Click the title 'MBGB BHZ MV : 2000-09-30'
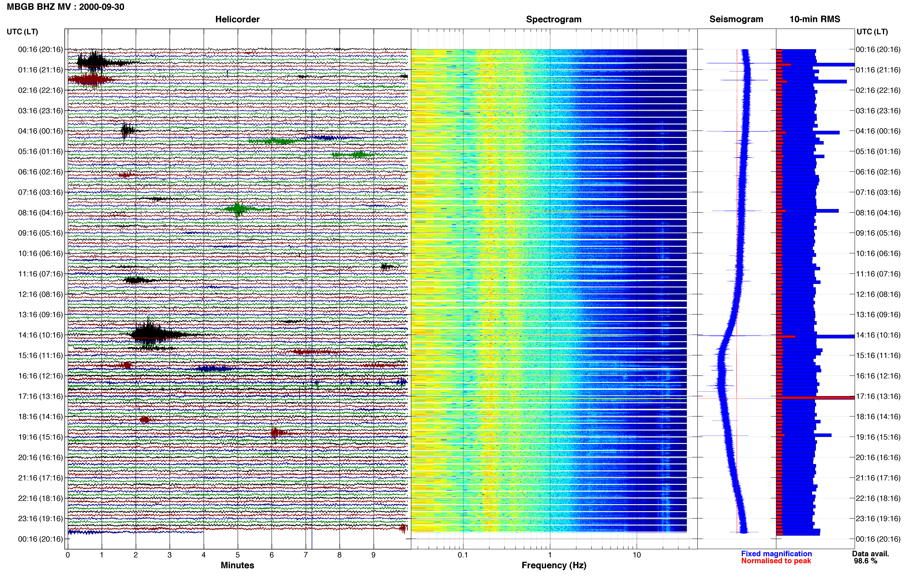This screenshot has height=578, width=924. pos(65,7)
